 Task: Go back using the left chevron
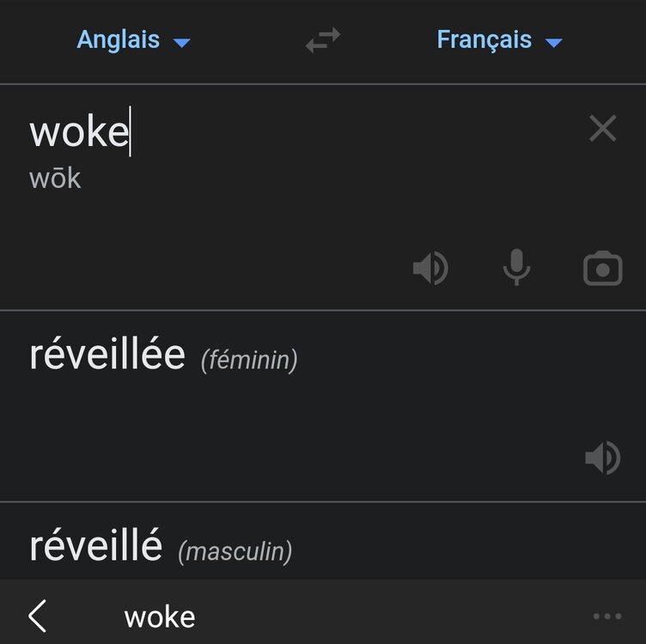click(x=37, y=617)
